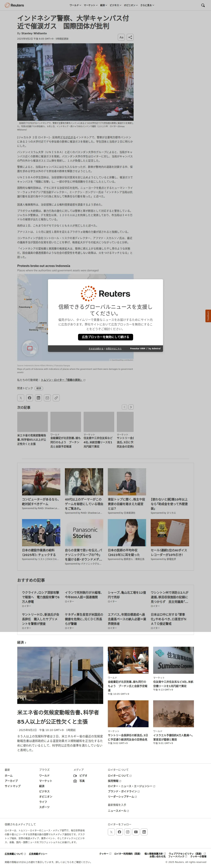Expand the マーケット menu in the header
Viewport: 211px width, 868px height.
[91, 5]
